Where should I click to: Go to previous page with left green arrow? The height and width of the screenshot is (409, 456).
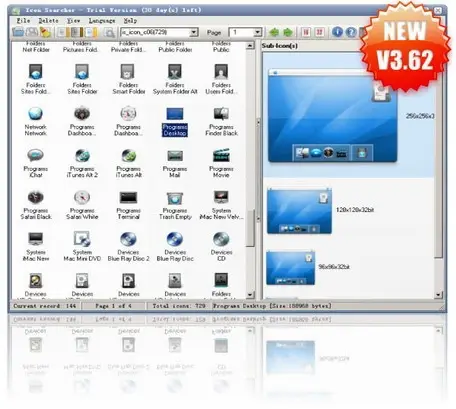(x=274, y=32)
